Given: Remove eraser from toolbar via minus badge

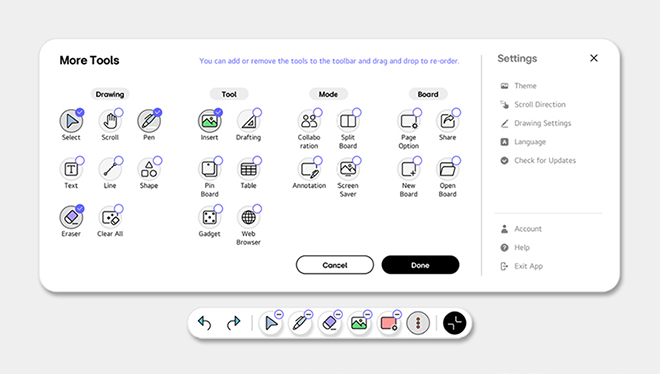Looking at the screenshot, I should point(338,314).
